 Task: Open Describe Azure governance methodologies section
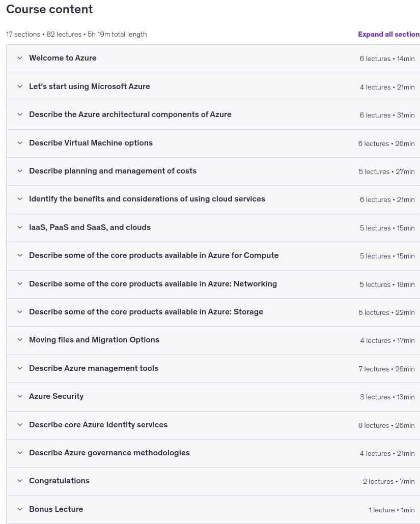tap(213, 453)
